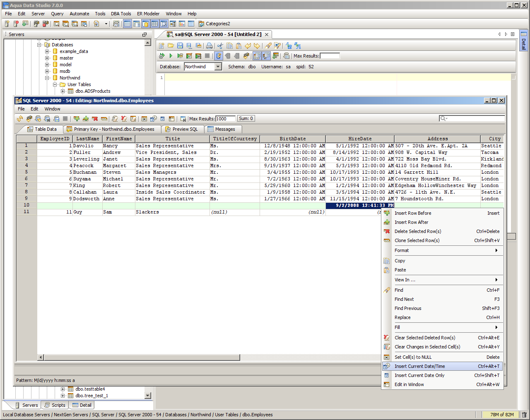
Task: Click the Refresh icon in the Employees editor toolbar
Action: pyautogui.click(x=20, y=119)
